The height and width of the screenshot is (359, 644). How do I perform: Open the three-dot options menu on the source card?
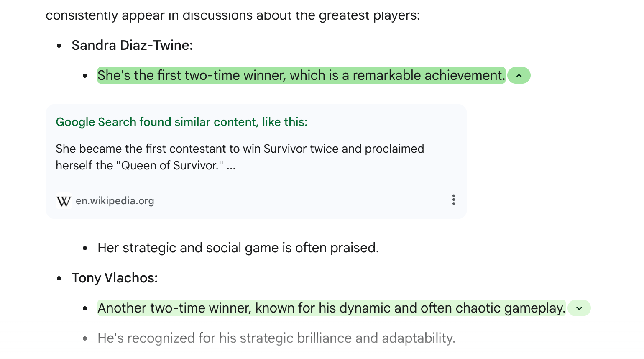453,200
